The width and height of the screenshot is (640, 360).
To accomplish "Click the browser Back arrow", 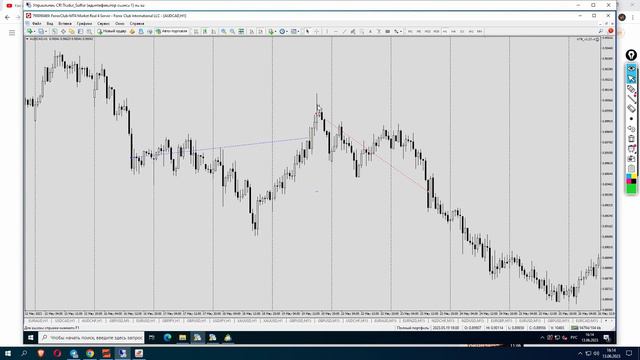I will click(7, 17).
